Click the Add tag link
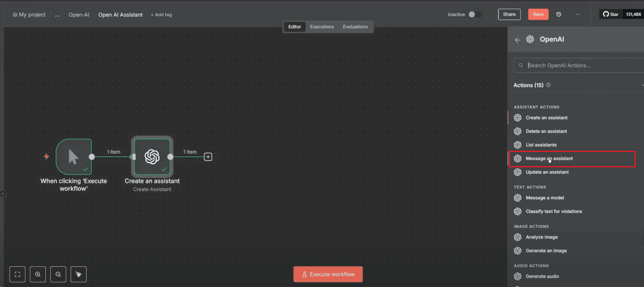 click(x=161, y=15)
